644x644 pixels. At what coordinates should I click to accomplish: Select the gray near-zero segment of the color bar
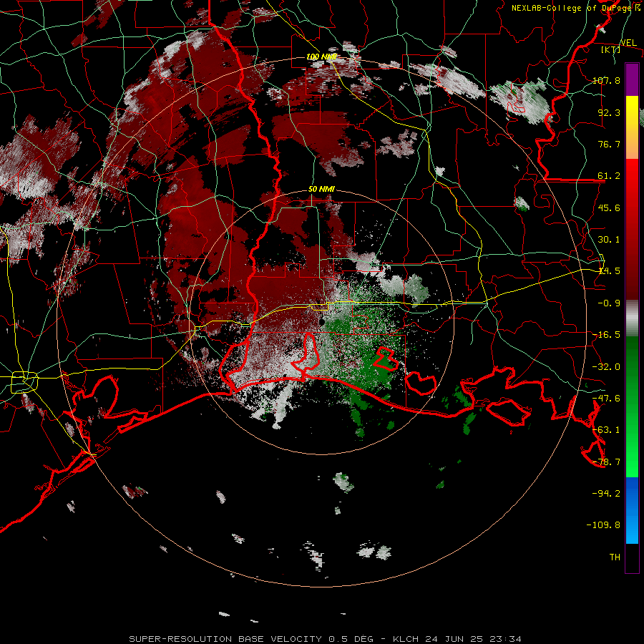(x=632, y=318)
